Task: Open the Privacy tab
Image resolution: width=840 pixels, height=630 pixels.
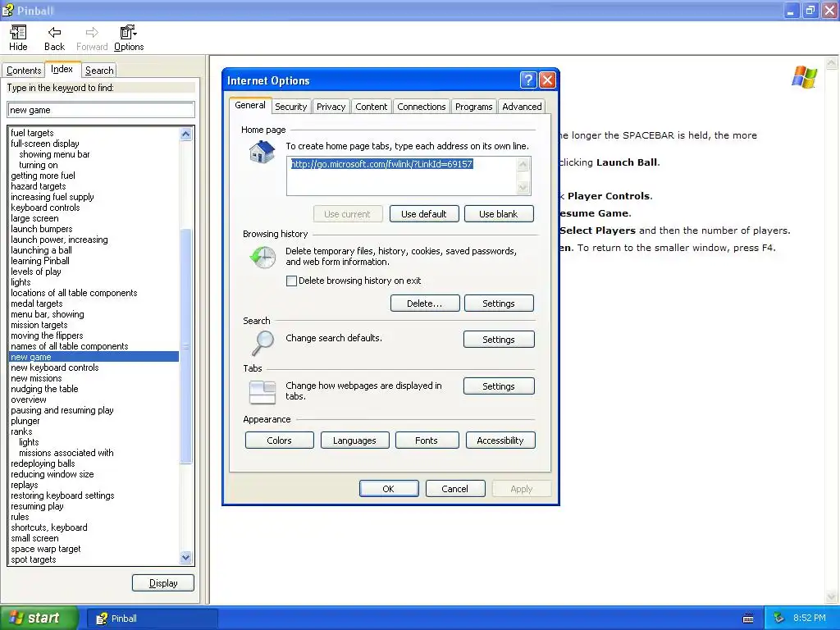Action: (x=331, y=107)
